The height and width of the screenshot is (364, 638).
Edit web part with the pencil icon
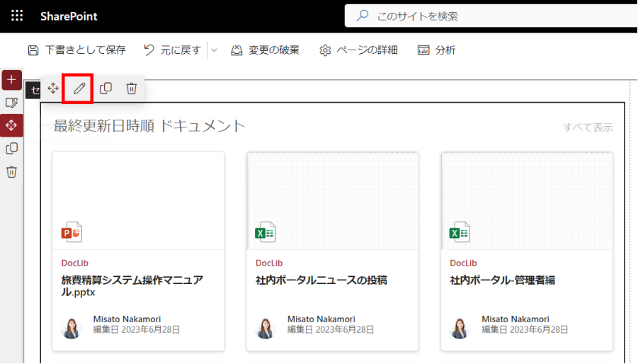[x=79, y=89]
